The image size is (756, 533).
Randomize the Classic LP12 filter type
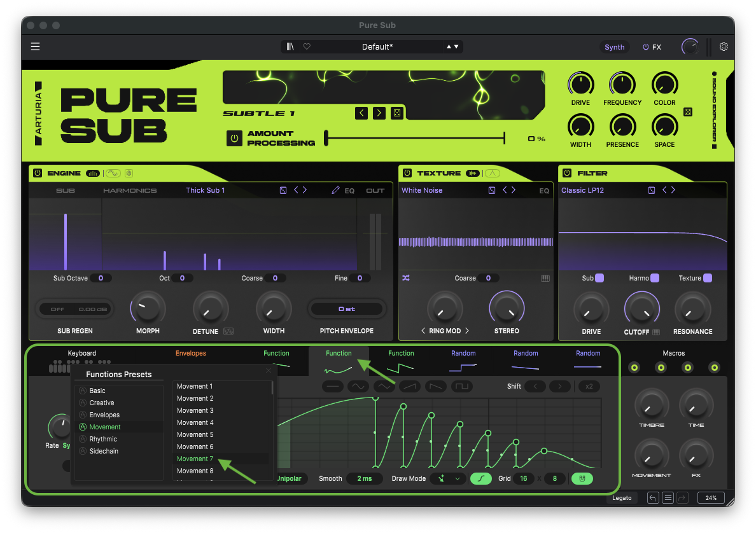pos(652,190)
